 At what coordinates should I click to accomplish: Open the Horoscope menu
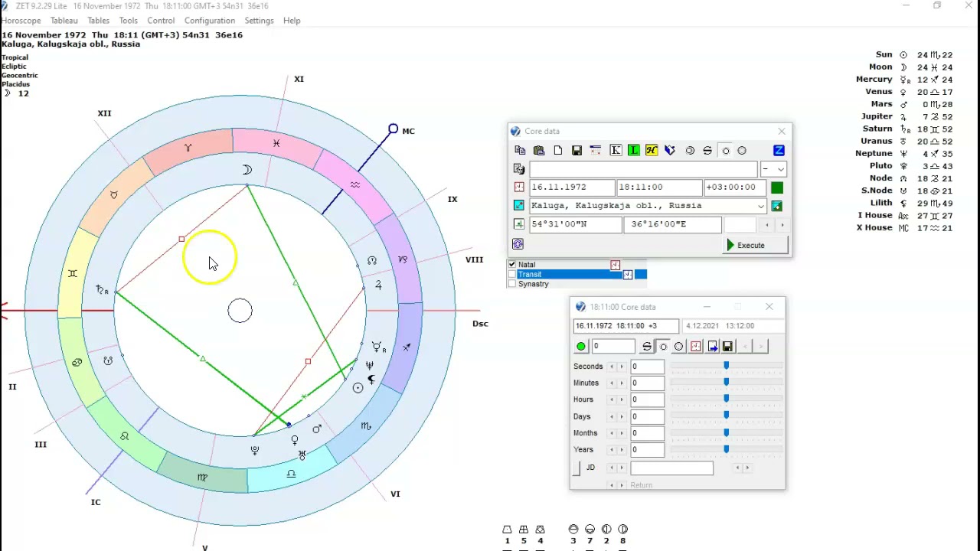pyautogui.click(x=21, y=21)
